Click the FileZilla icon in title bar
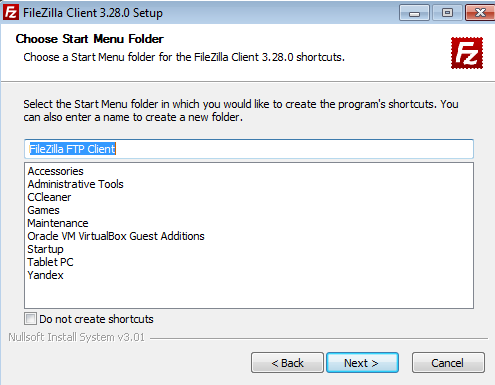Screen dimensions: 495x385 (x=11, y=13)
